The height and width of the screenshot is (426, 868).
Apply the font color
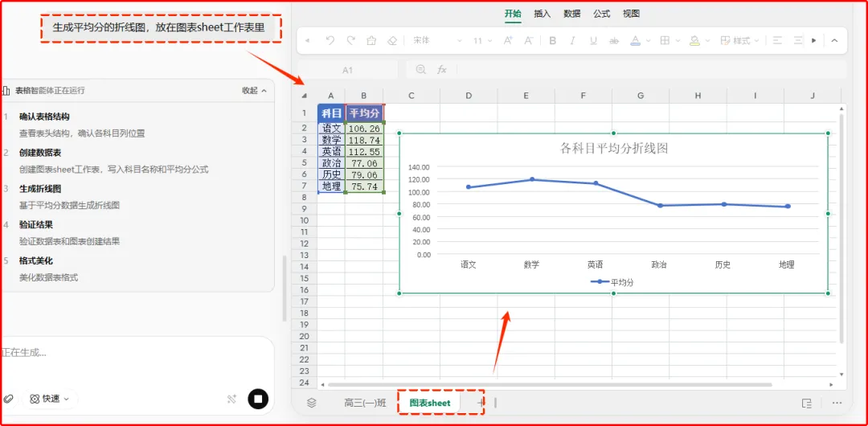tap(635, 40)
